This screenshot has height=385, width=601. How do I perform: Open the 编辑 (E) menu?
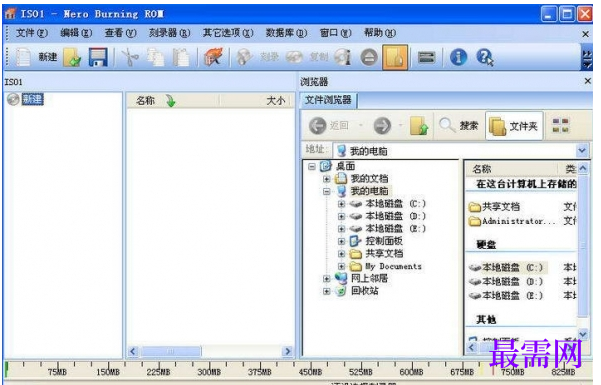tap(76, 33)
